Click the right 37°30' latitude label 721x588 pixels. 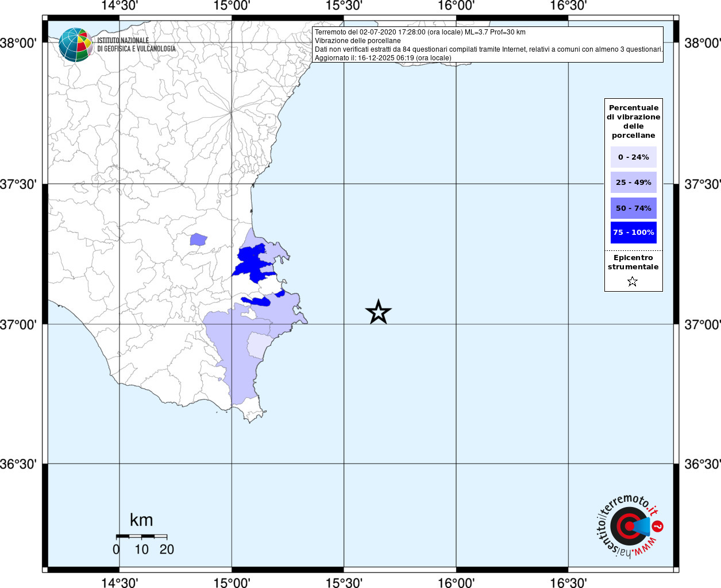[x=702, y=184]
